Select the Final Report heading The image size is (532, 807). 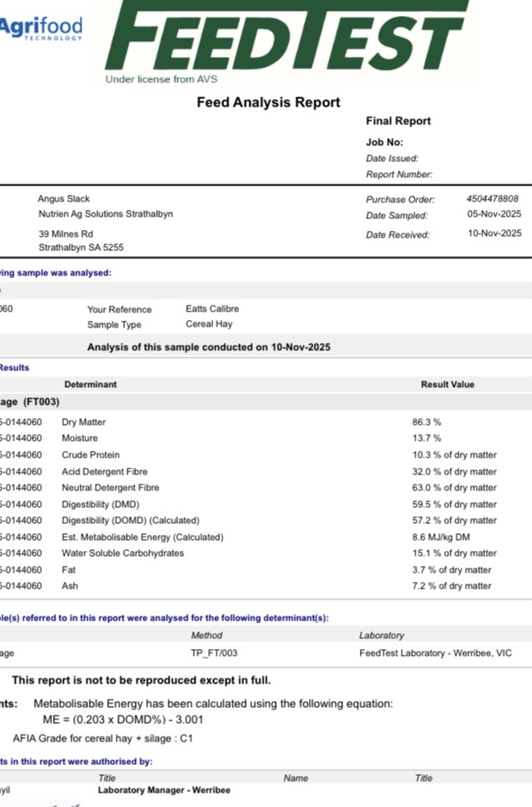coord(399,121)
